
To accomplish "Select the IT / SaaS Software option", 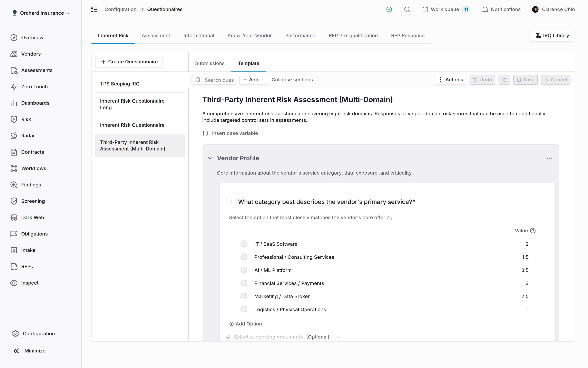I will [x=244, y=244].
